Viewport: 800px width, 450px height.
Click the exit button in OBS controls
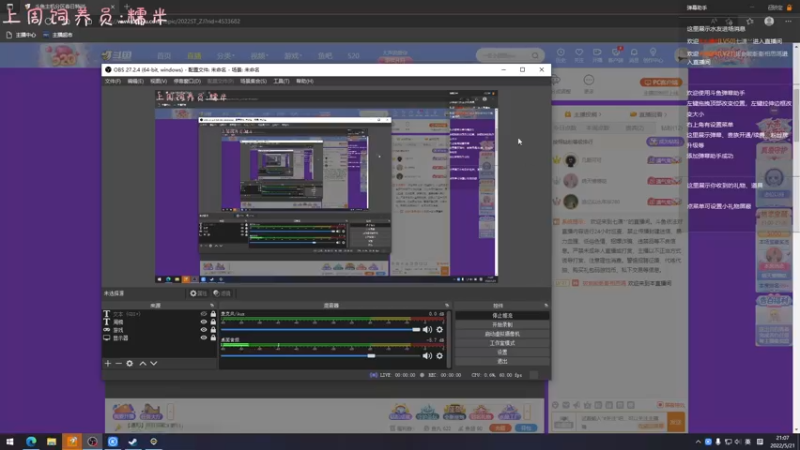(x=502, y=361)
